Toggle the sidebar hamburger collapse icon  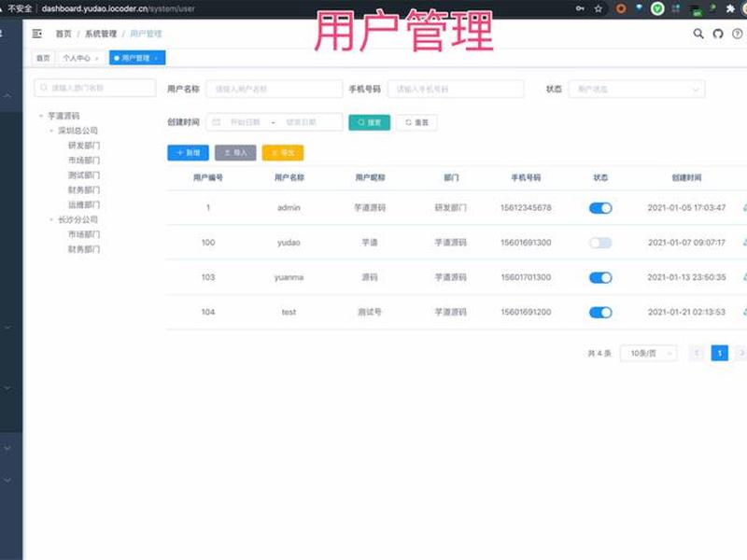coord(36,34)
